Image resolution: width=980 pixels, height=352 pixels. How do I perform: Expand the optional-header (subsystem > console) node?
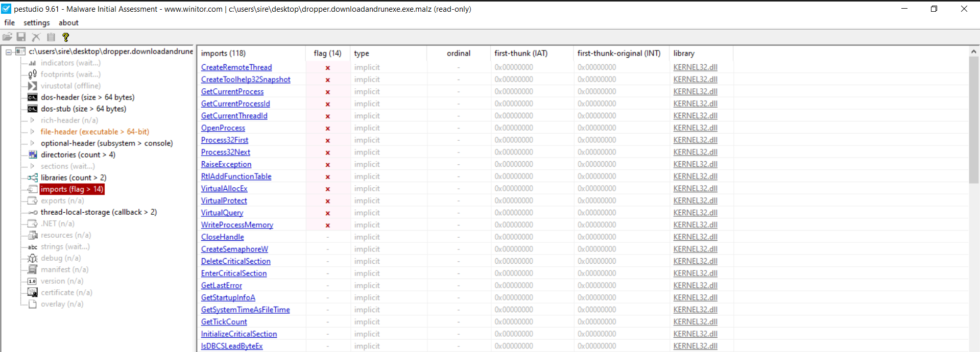32,143
